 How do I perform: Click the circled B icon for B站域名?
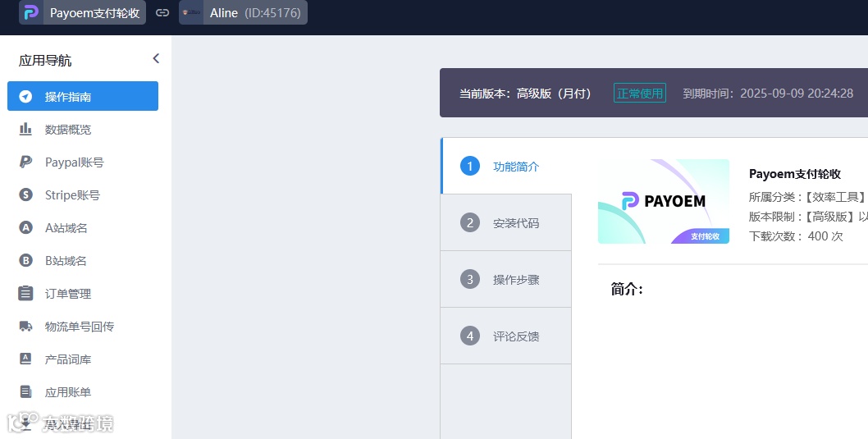coord(25,260)
